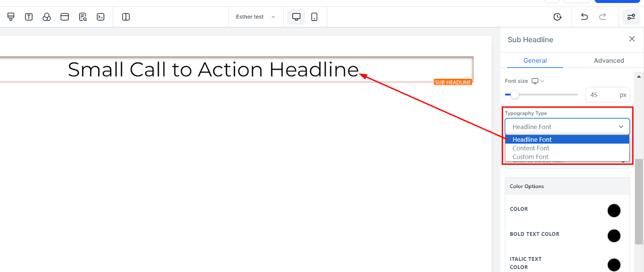The height and width of the screenshot is (272, 644).
Task: Open the Typography Type combo box
Action: click(x=567, y=127)
